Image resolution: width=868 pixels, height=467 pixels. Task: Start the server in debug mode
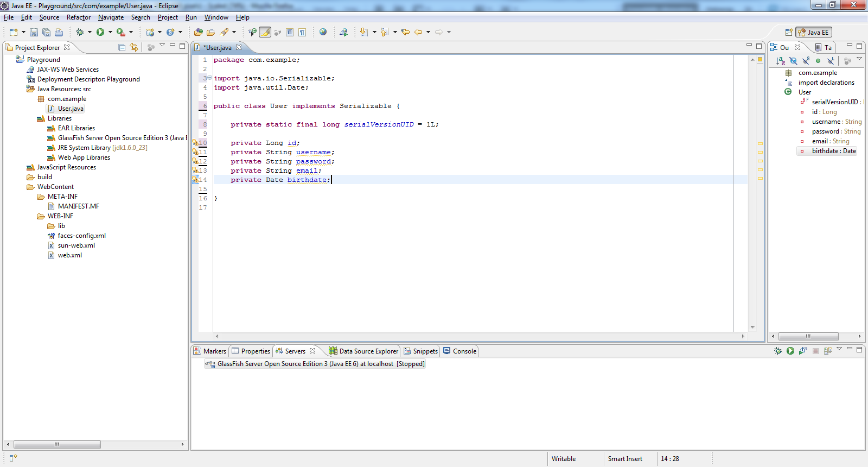(x=778, y=351)
